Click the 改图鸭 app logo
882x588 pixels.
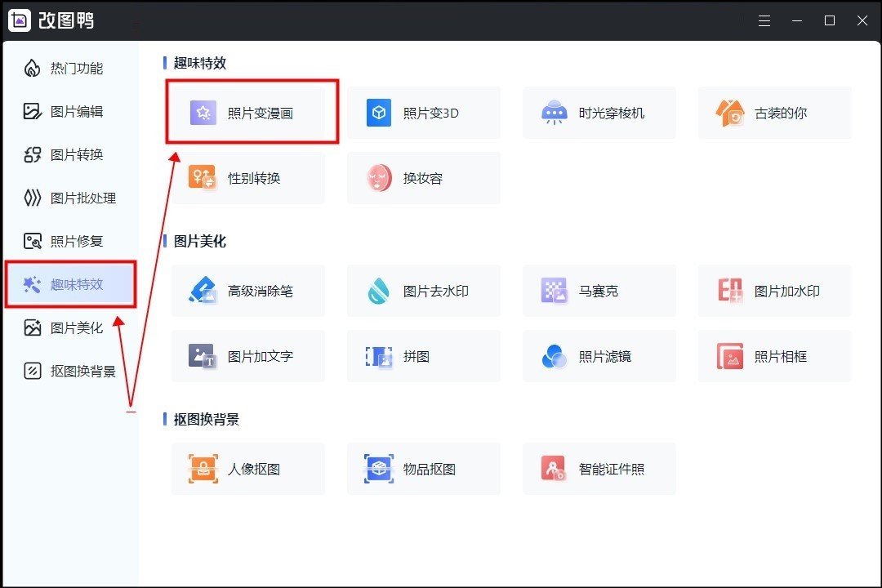20,20
